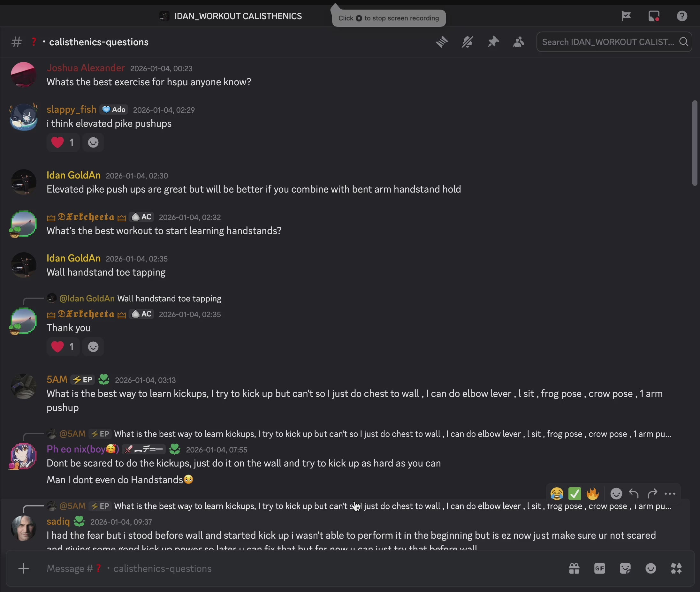The height and width of the screenshot is (592, 700).
Task: Open the sticker picker
Action: (625, 568)
